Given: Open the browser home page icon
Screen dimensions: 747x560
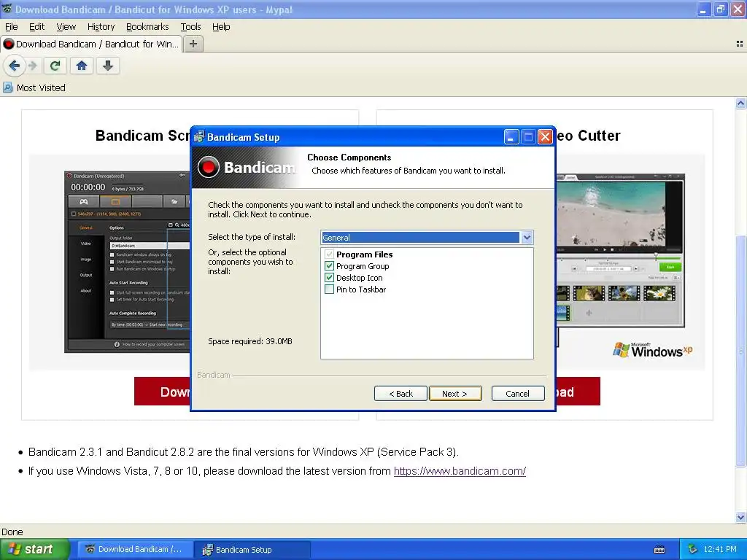Looking at the screenshot, I should [82, 66].
